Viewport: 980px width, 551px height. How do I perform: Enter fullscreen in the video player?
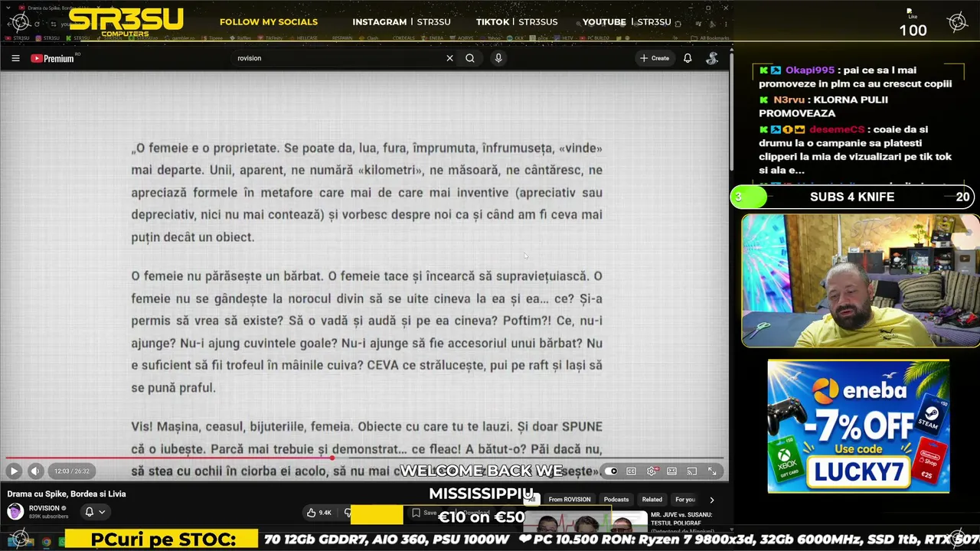pos(712,471)
